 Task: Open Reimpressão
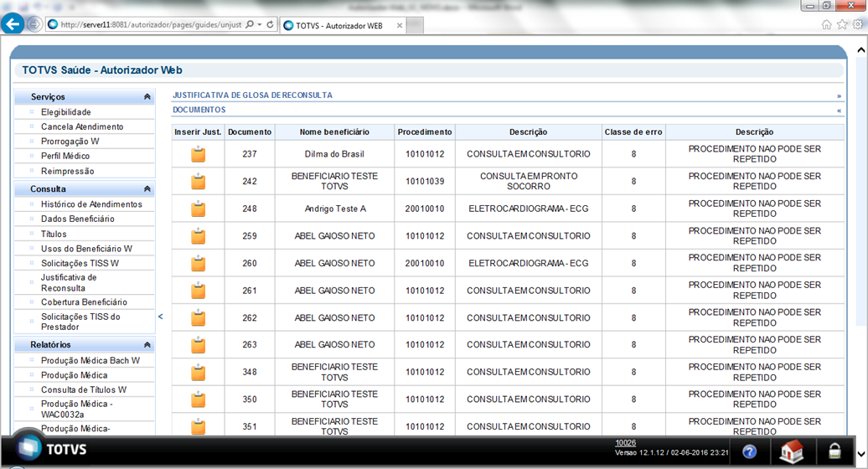(x=68, y=172)
